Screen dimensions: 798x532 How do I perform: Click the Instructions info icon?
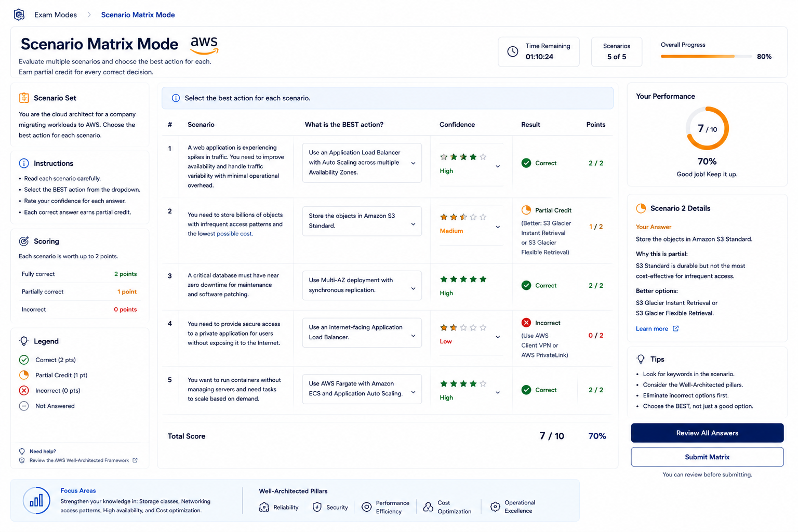pos(24,163)
